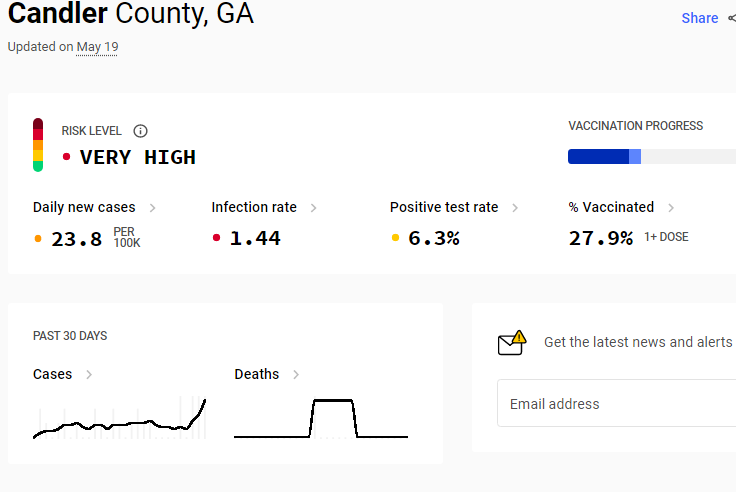Click the red dot next to 1.44
736x492 pixels.
click(x=216, y=238)
